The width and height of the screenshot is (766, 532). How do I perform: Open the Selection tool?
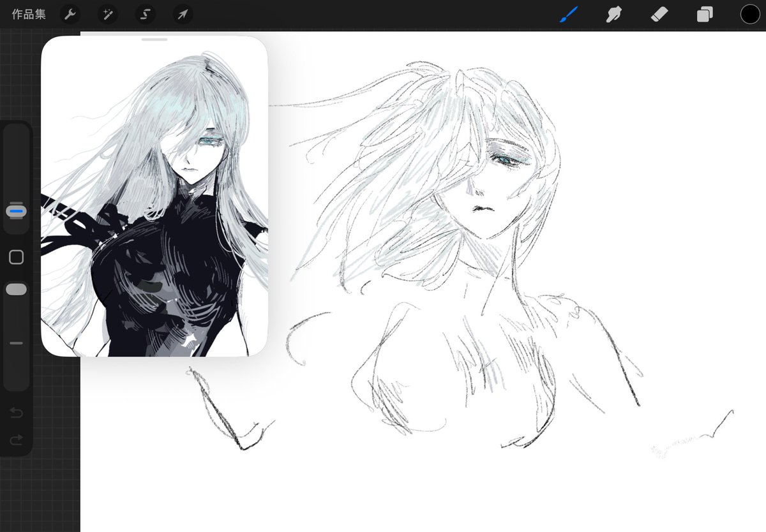(x=145, y=14)
